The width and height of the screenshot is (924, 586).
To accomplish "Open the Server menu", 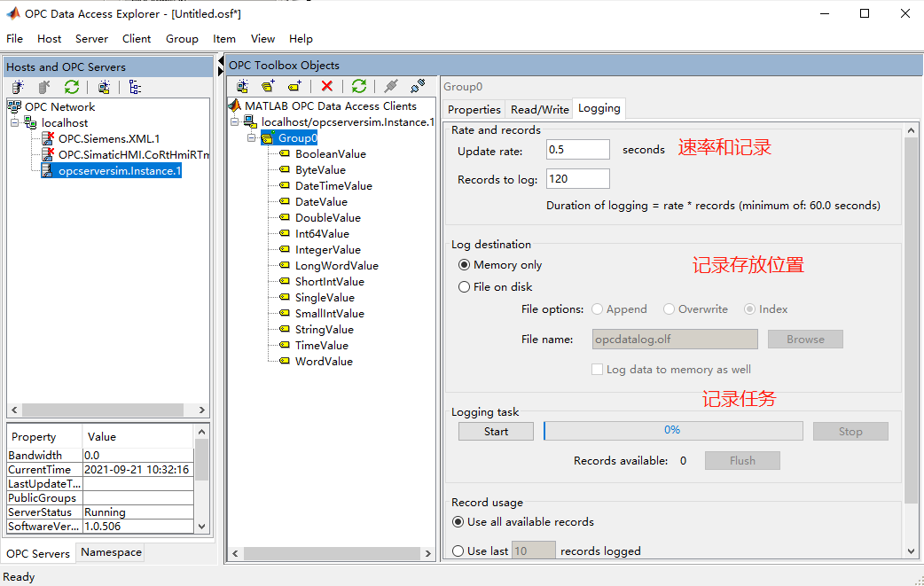I will point(91,38).
